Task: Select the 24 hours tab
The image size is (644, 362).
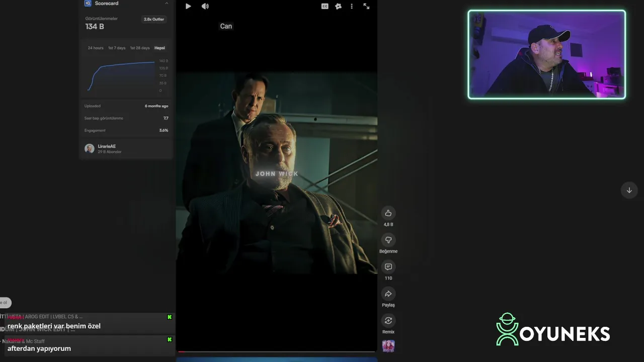Action: pyautogui.click(x=96, y=48)
